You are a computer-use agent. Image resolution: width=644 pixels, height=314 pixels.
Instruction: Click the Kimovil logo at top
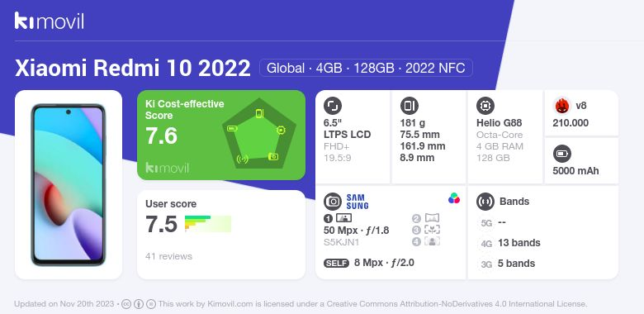50,21
